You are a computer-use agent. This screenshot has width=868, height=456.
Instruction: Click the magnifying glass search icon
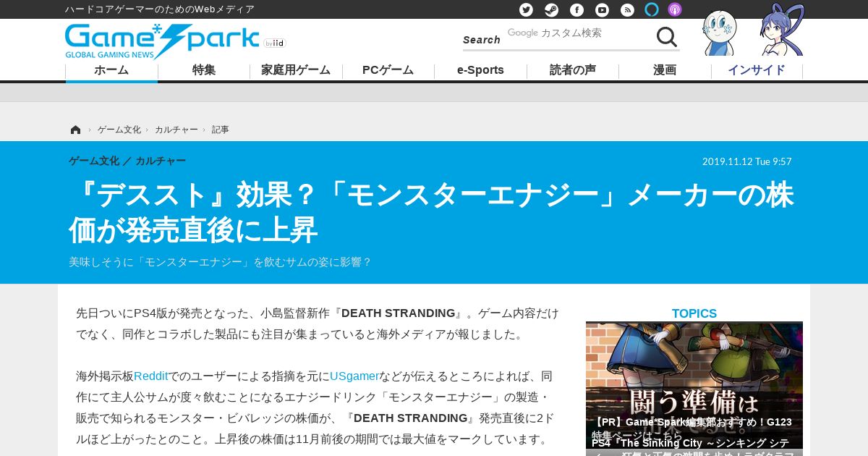coord(666,36)
